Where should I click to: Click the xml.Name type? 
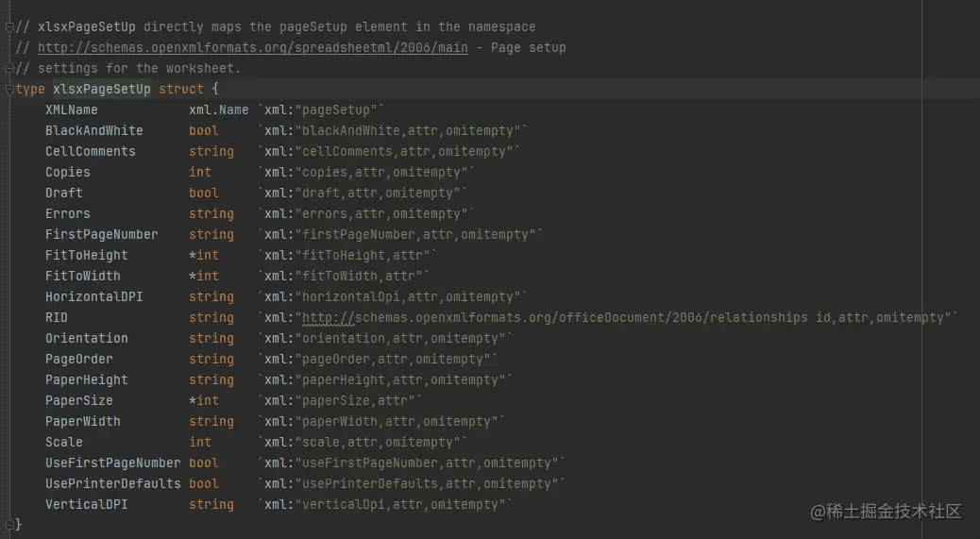click(x=219, y=109)
